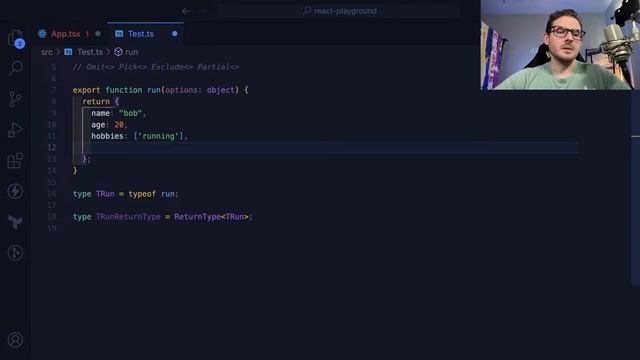Click the Test.ts breadcrumb
Screen dimensions: 640x360
pyautogui.click(x=90, y=52)
